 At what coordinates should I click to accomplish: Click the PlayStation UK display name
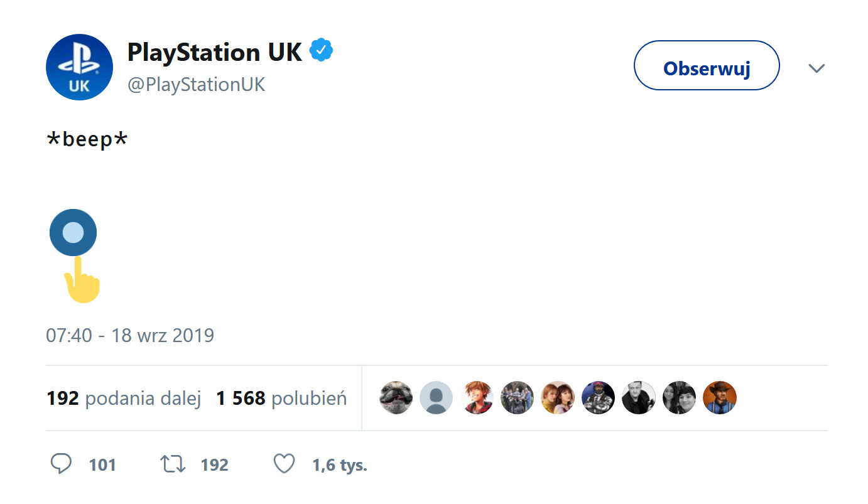click(x=214, y=52)
